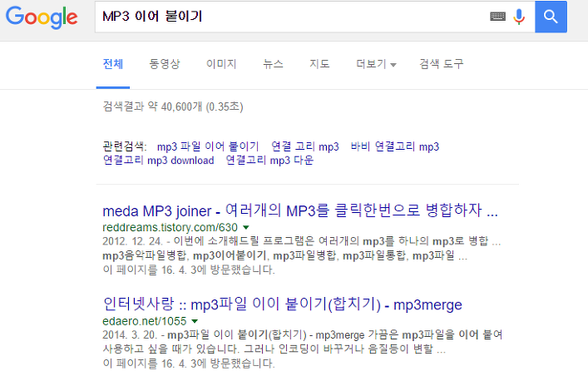Click the Google logo
Image resolution: width=588 pixels, height=381 pixels.
[x=42, y=17]
